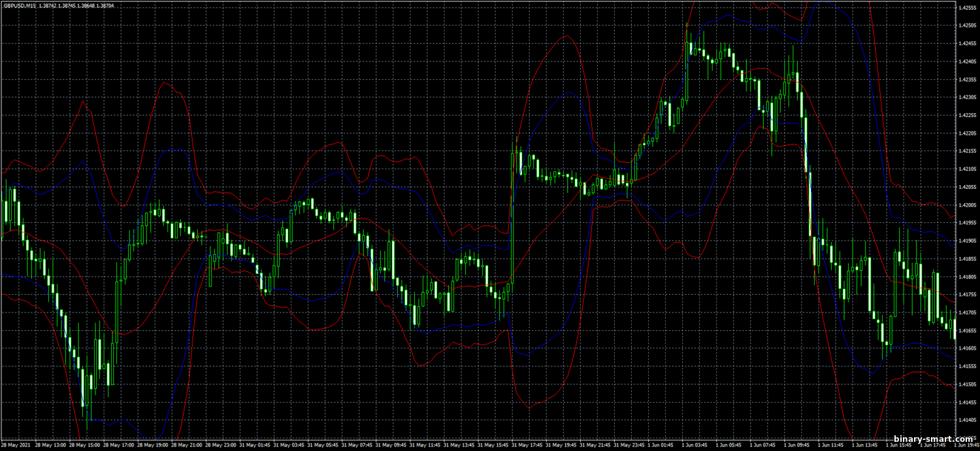The width and height of the screenshot is (980, 451).
Task: Click the 31 May 01:45 time label
Action: [254, 444]
